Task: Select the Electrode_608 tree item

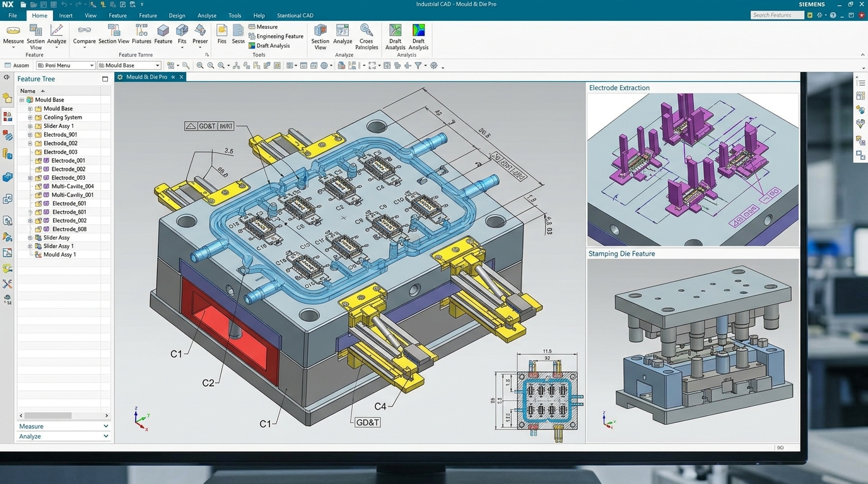Action: pos(69,229)
